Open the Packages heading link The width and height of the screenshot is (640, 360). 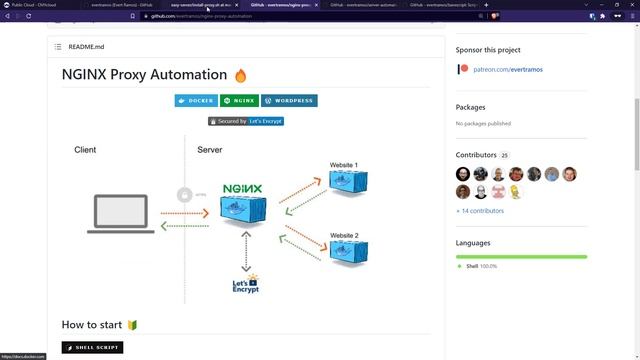click(x=470, y=107)
